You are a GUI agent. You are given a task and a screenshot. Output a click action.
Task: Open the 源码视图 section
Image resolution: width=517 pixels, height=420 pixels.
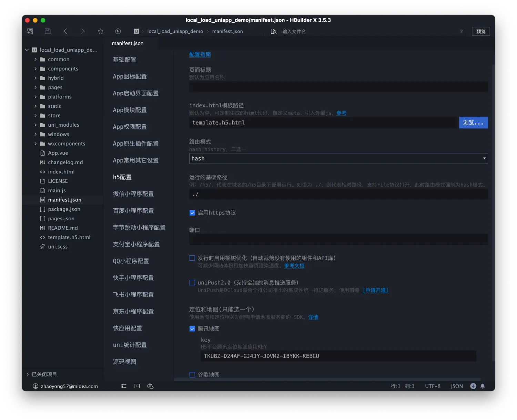124,362
